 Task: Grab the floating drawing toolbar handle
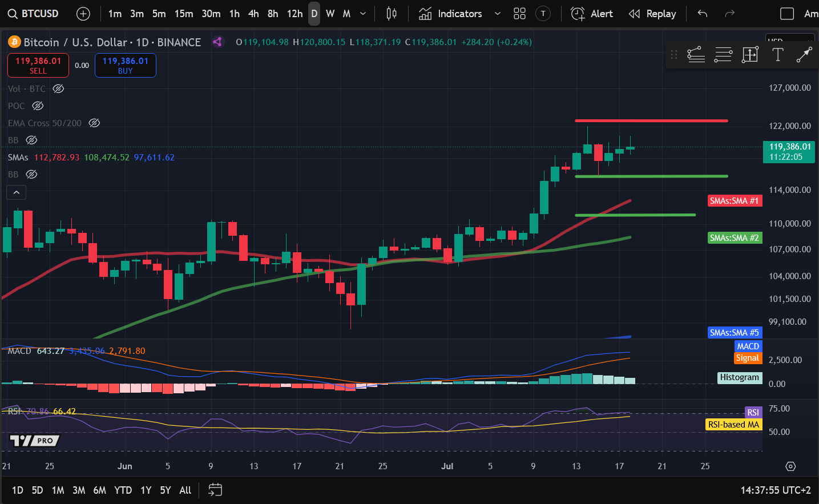(x=674, y=55)
